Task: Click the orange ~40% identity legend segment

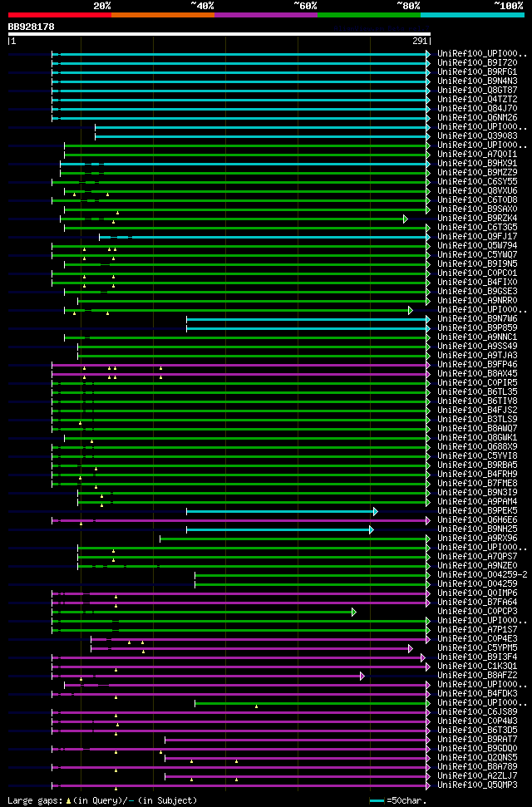Action: pos(163,15)
